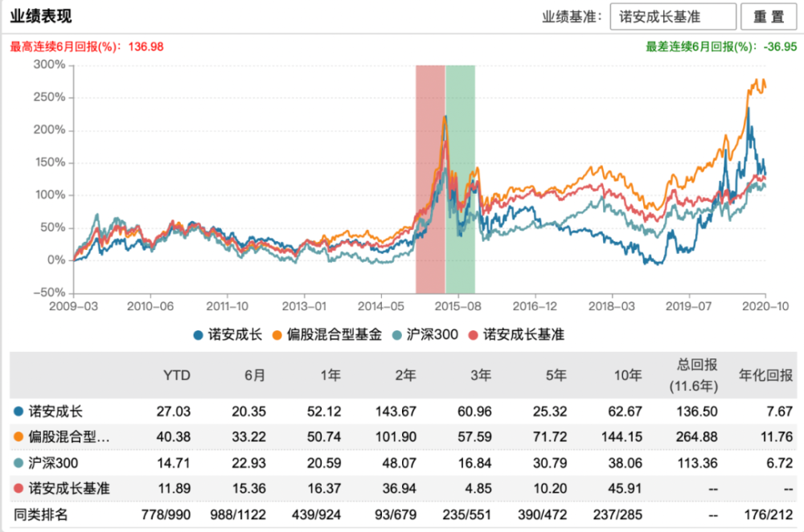Click 诺安成长 YTD value 27.03
The image size is (804, 532).
tap(174, 411)
